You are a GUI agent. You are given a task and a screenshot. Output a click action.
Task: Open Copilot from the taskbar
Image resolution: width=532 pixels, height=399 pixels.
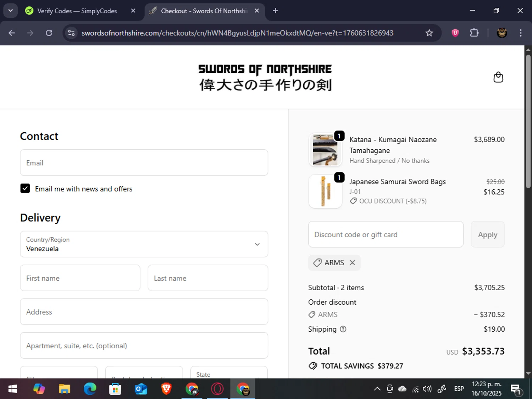tap(39, 389)
